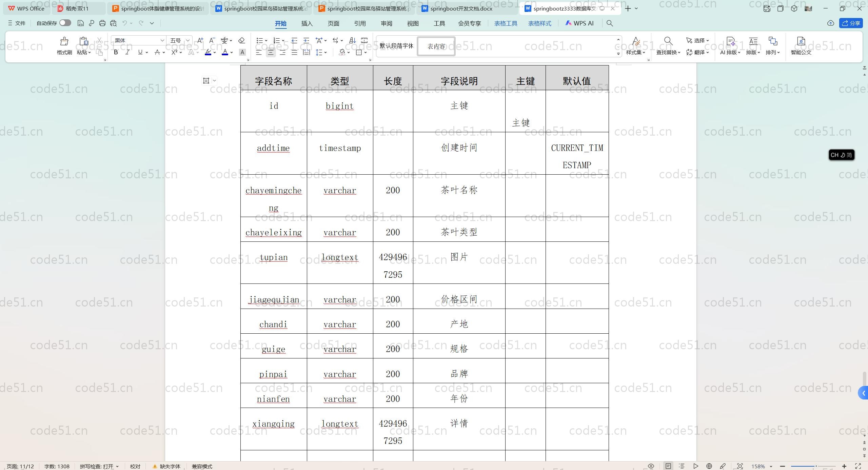This screenshot has width=868, height=470.
Task: Click the web layout globe icon
Action: tap(709, 466)
